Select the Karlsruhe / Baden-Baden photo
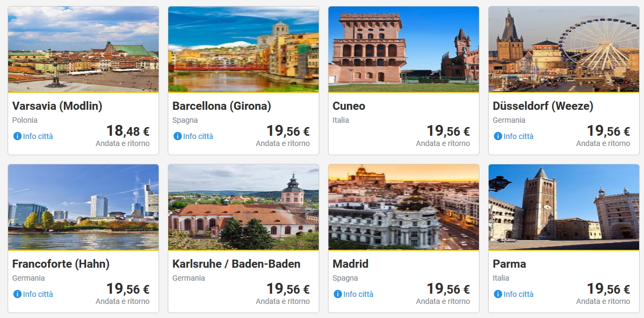This screenshot has height=318, width=644. click(244, 207)
